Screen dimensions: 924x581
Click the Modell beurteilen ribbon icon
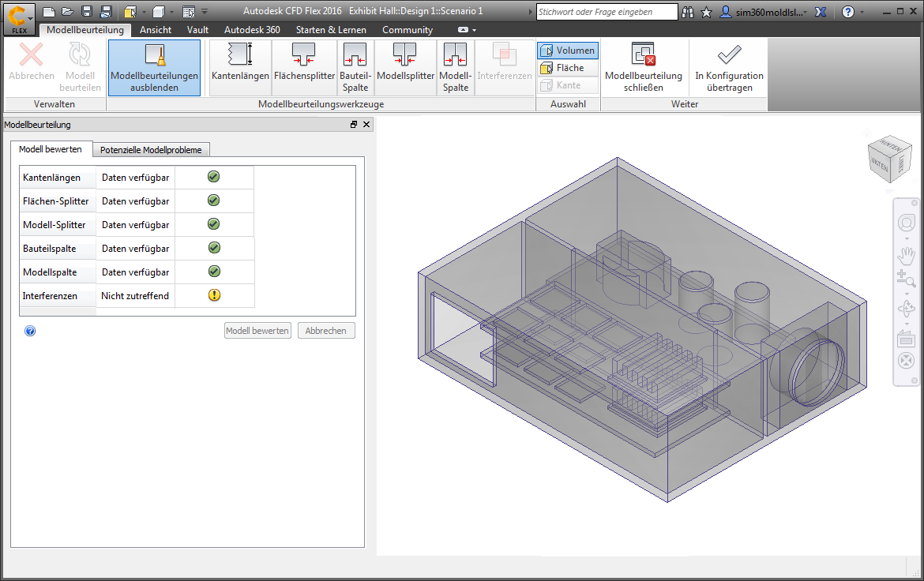point(80,66)
